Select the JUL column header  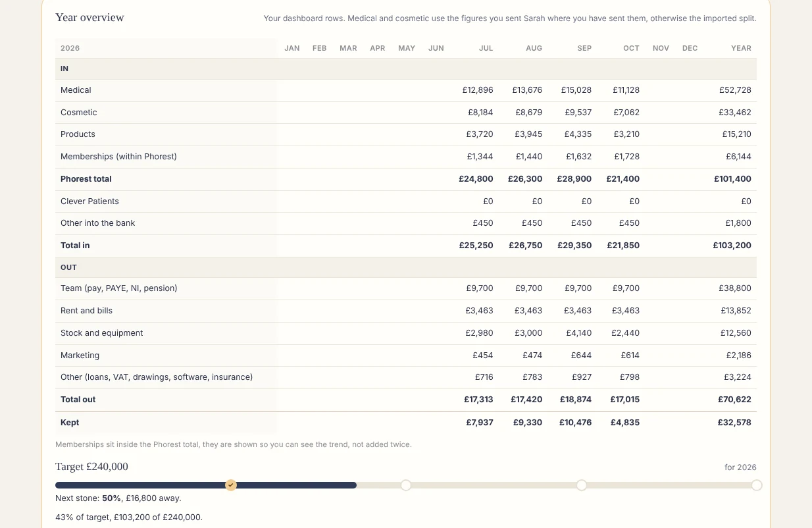pos(486,48)
